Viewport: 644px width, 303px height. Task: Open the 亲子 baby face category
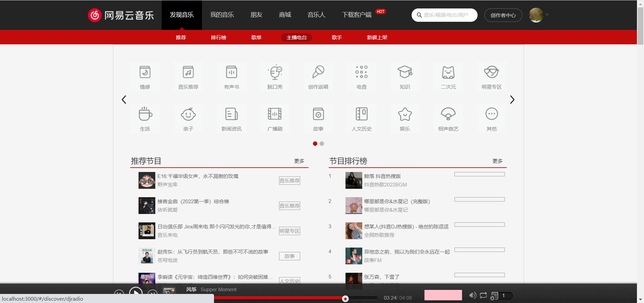(x=188, y=119)
